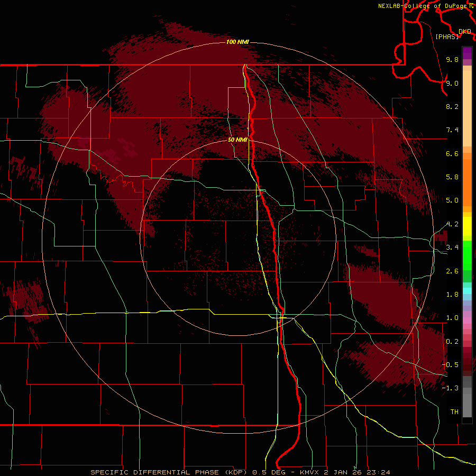Image resolution: width=476 pixels, height=476 pixels.
Task: Click the 2.6 value on color scale
Action: point(452,271)
